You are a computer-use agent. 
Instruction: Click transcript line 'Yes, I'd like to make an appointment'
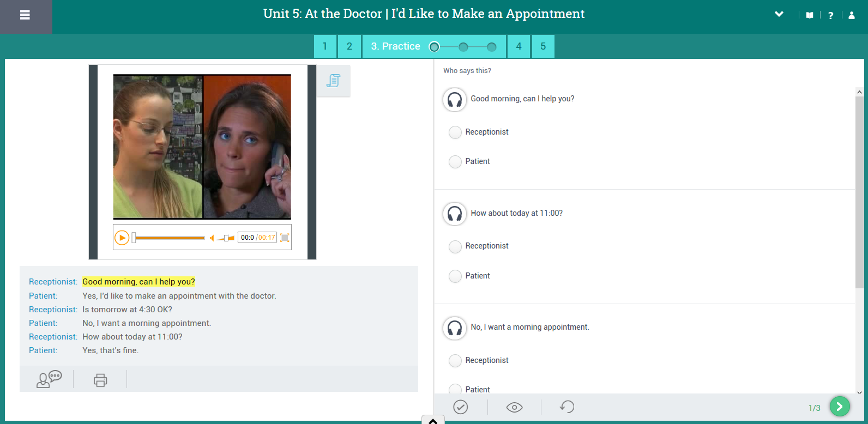179,296
